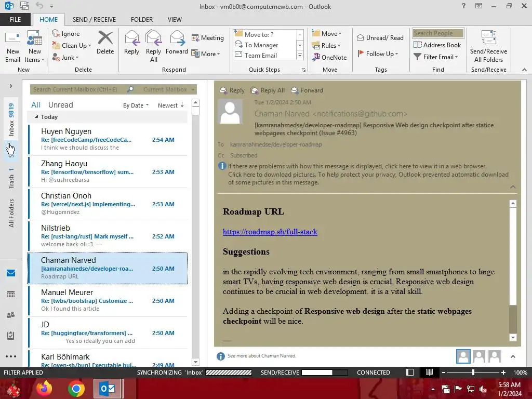This screenshot has width=532, height=399.
Task: Collapse the ribbon
Action: click(x=524, y=70)
